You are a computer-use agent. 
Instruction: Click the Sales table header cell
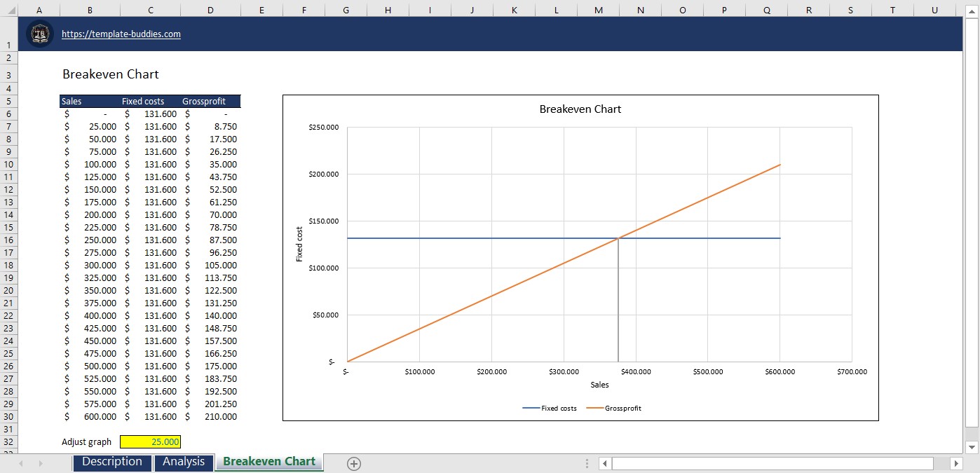[90, 101]
